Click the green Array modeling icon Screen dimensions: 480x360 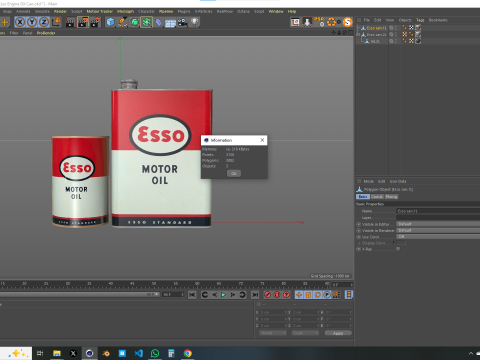pos(146,22)
